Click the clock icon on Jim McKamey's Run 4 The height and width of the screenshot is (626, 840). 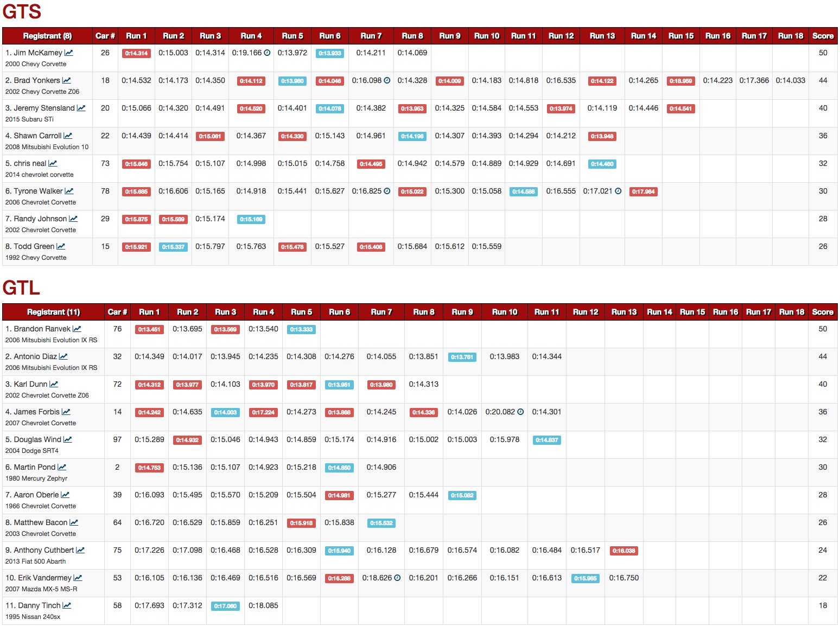click(x=267, y=53)
